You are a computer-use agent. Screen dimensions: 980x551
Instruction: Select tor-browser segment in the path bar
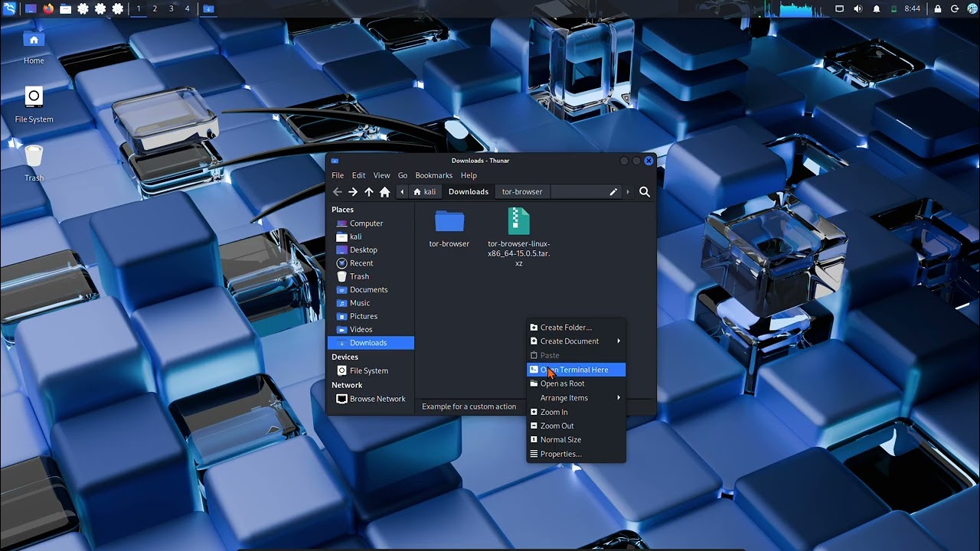522,192
